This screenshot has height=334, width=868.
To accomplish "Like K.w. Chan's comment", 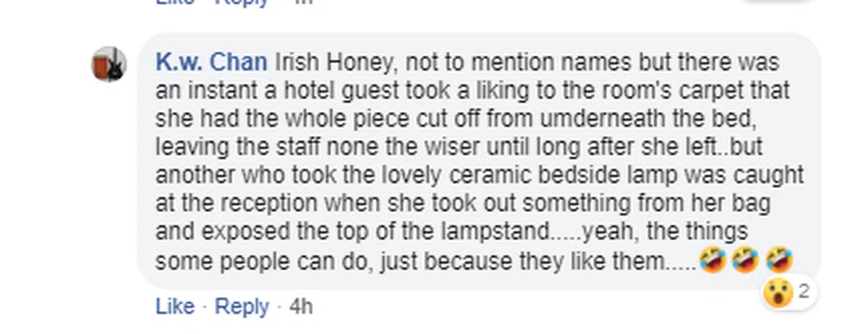I will pyautogui.click(x=174, y=307).
